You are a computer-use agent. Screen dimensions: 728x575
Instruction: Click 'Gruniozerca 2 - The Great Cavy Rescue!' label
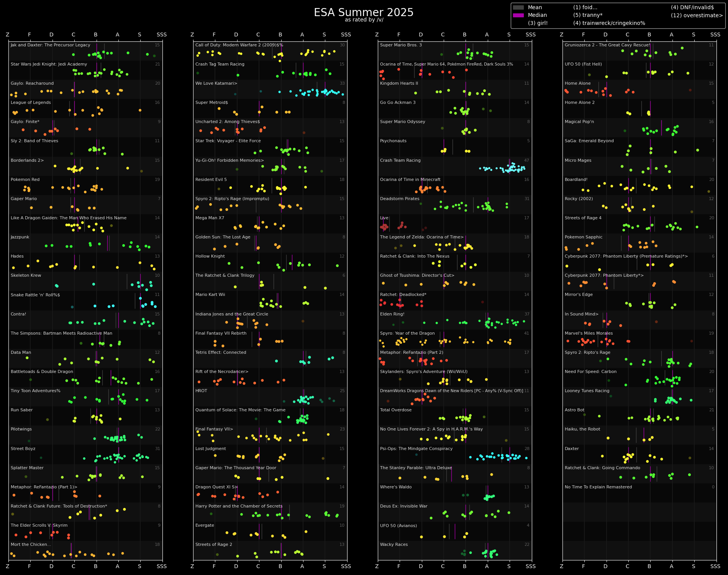[x=607, y=45]
